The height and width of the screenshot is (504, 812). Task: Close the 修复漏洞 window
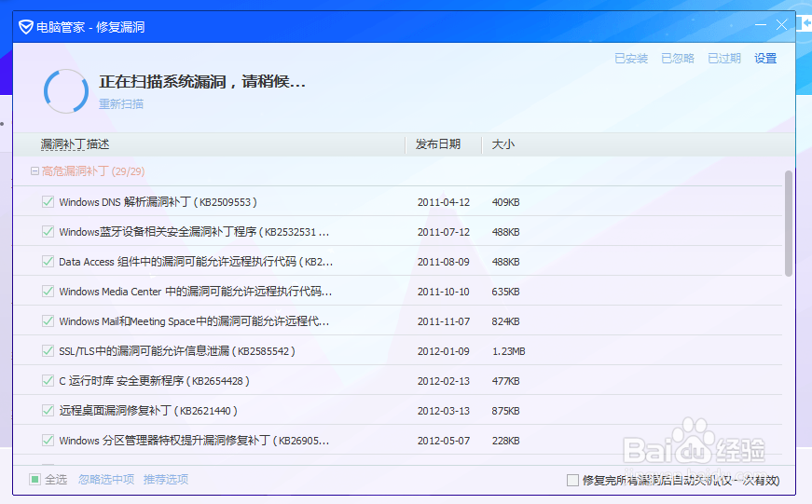[781, 25]
